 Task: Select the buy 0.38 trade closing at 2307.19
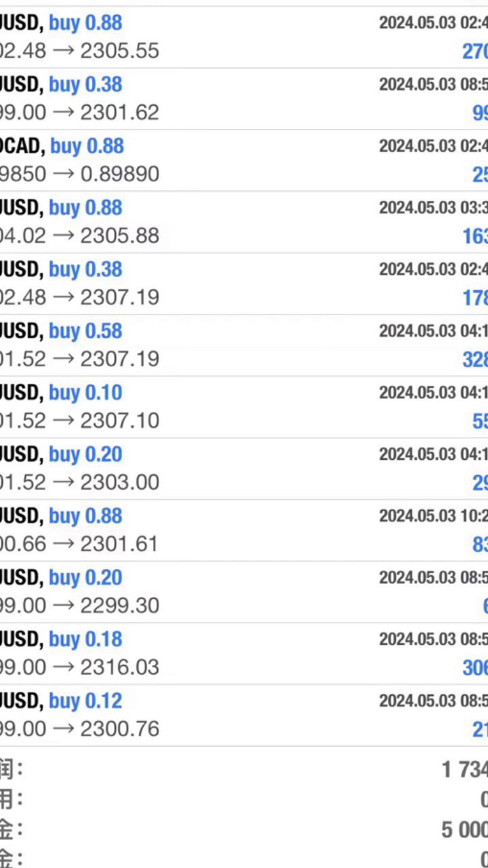(244, 284)
